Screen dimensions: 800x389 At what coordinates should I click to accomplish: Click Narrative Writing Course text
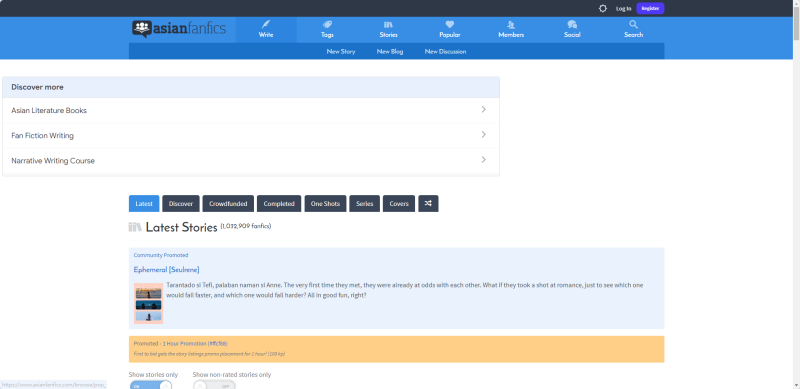click(53, 160)
